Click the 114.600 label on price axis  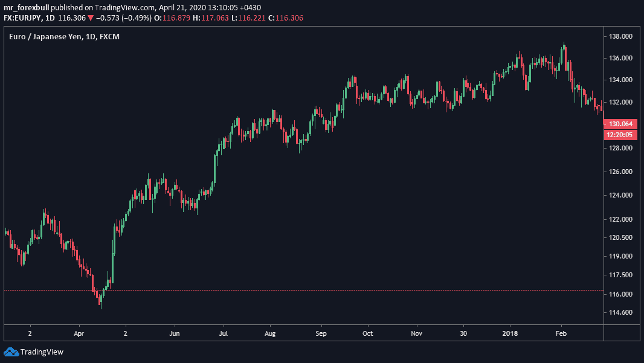click(x=620, y=313)
